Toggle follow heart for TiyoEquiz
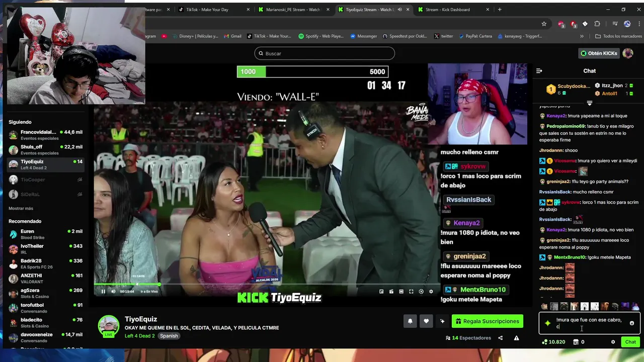 426,321
